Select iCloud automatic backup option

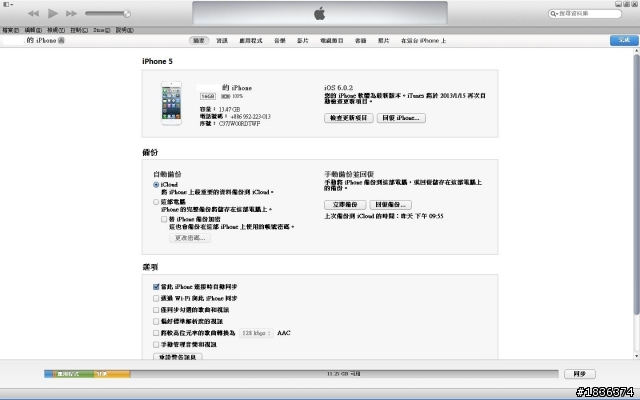click(x=156, y=185)
